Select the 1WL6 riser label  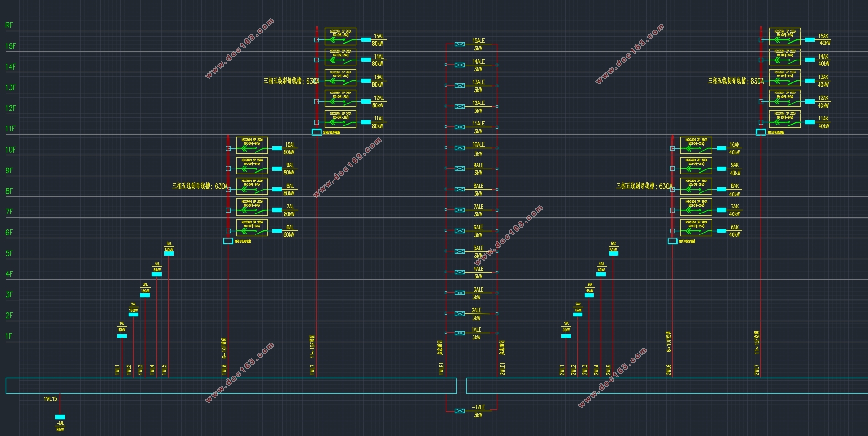tap(224, 370)
